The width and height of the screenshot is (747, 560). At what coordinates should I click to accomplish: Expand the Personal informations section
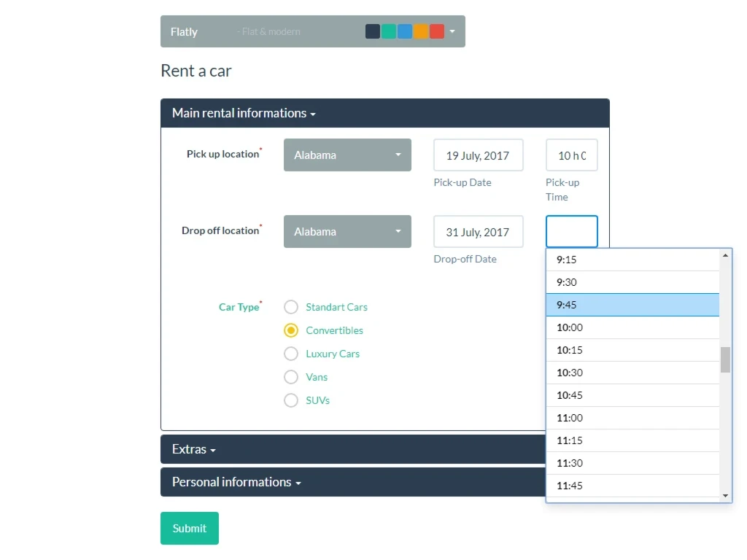[236, 482]
